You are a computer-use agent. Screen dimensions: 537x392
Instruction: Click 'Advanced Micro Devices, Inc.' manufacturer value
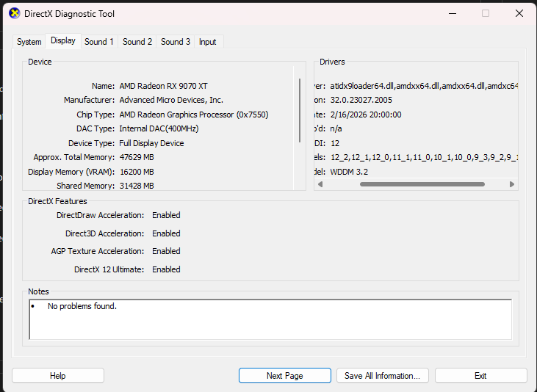(171, 100)
